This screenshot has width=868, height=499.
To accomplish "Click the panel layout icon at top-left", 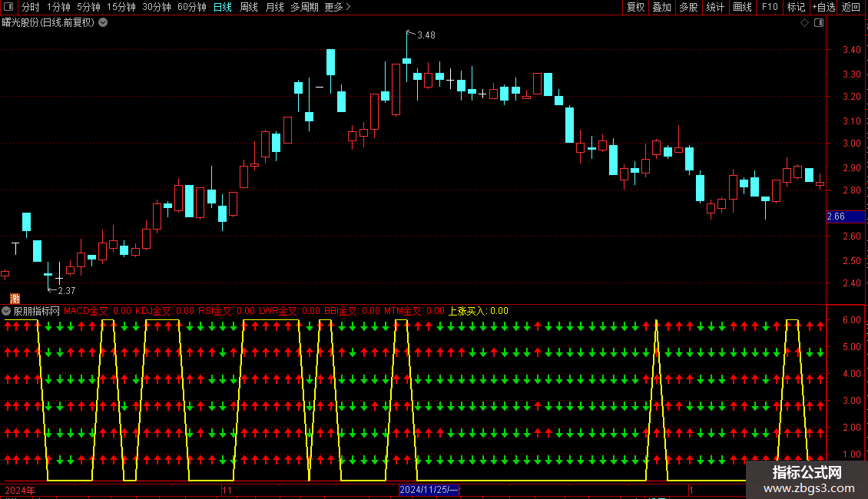I will point(8,7).
